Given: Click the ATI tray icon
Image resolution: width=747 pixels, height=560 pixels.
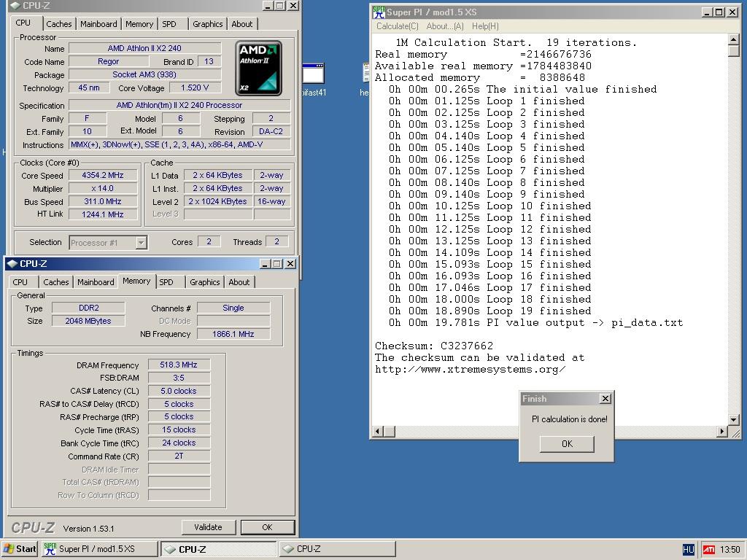Looking at the screenshot, I should tap(708, 550).
